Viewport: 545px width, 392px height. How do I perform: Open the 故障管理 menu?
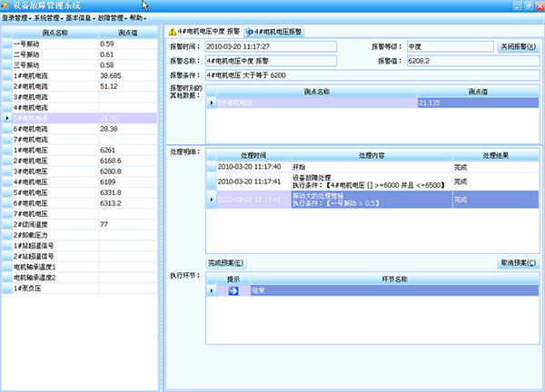coord(113,18)
